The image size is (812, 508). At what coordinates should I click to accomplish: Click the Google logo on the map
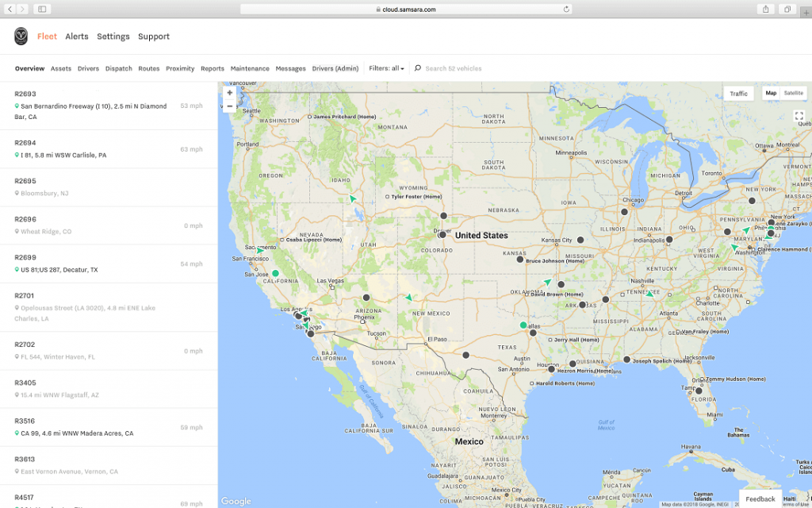(x=236, y=501)
